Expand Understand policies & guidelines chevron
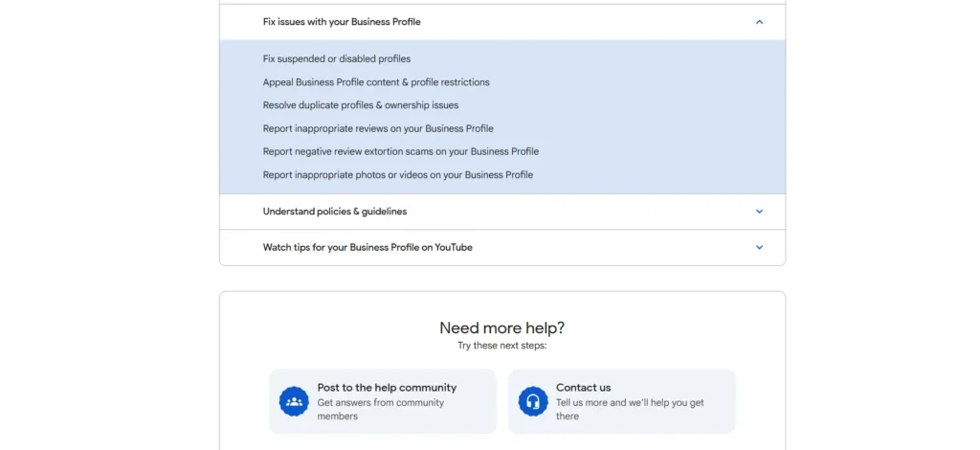The height and width of the screenshot is (450, 980). 759,212
